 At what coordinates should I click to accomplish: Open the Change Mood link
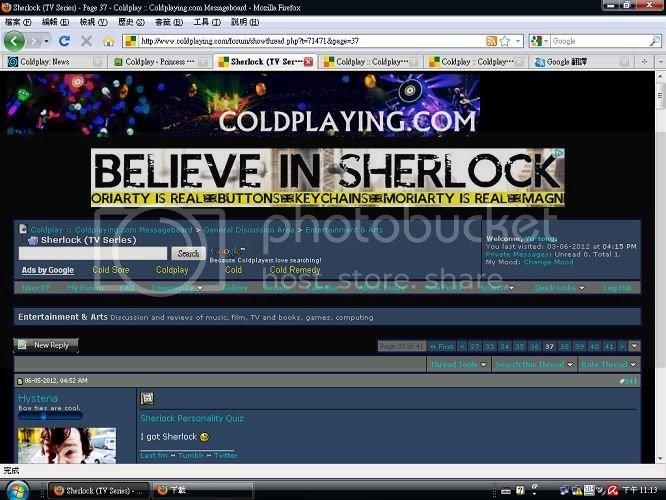pyautogui.click(x=548, y=262)
